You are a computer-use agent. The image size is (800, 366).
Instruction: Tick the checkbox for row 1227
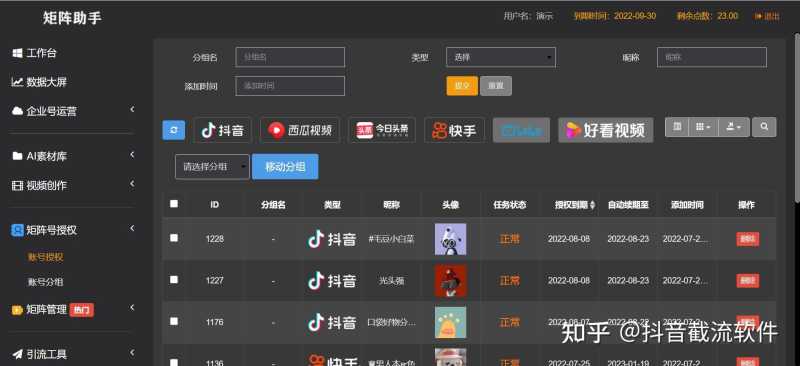click(x=174, y=280)
